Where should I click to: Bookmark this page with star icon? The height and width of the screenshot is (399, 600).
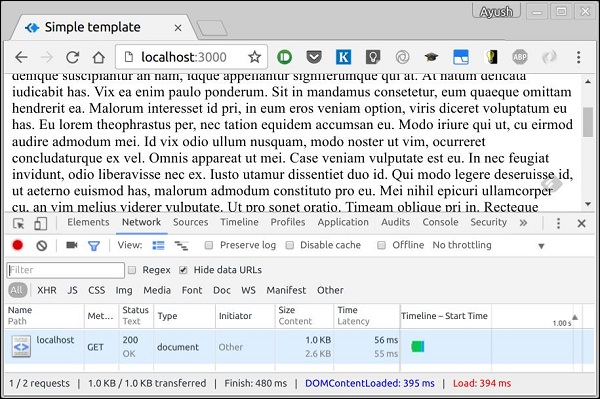254,57
